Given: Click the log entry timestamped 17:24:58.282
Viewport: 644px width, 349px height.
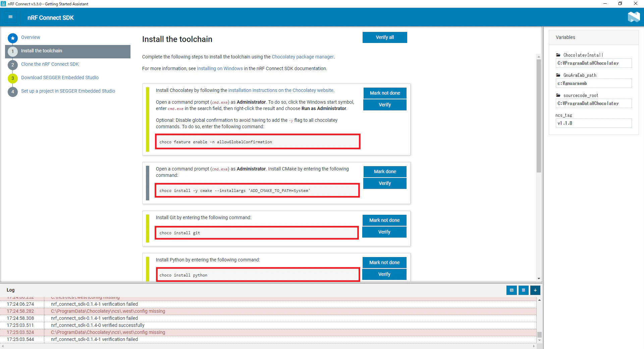Looking at the screenshot, I should point(268,311).
